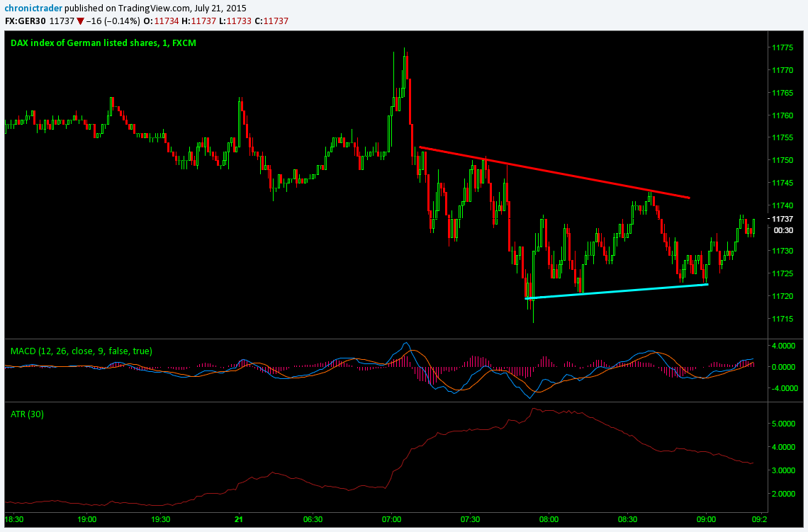Click the red descending trendline
Viewport: 808px width, 532px height.
coord(554,173)
